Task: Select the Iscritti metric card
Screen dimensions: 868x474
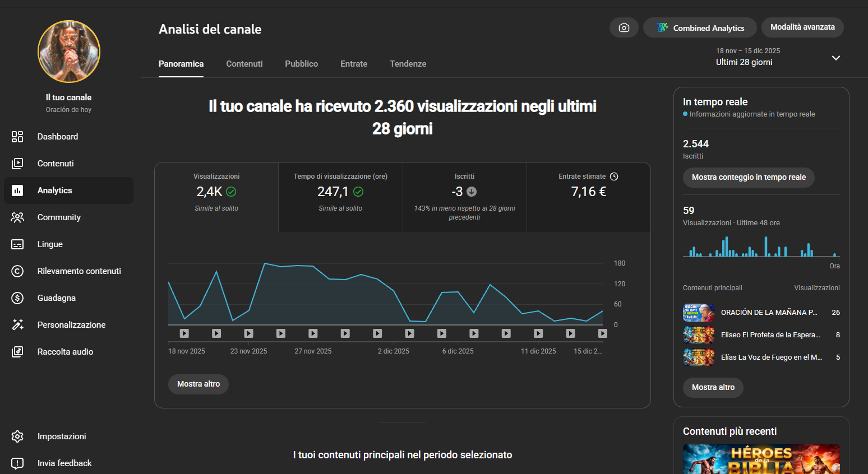Action: (x=464, y=197)
